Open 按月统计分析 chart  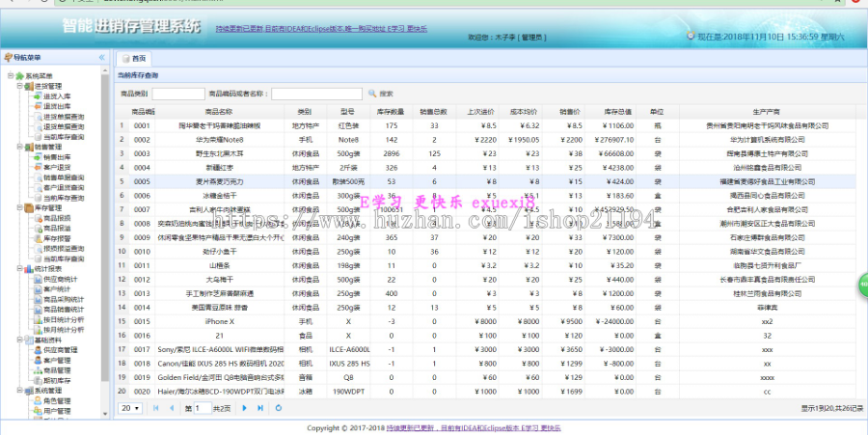pyautogui.click(x=64, y=330)
